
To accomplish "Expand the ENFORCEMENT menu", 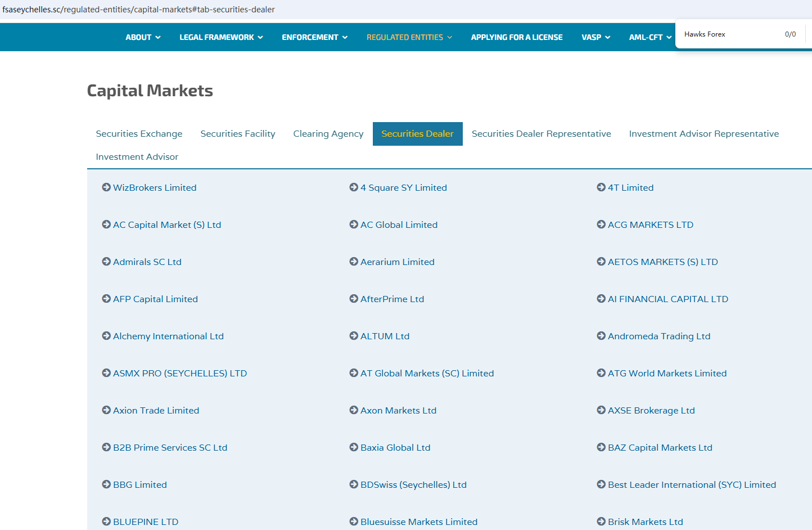I will pos(314,37).
